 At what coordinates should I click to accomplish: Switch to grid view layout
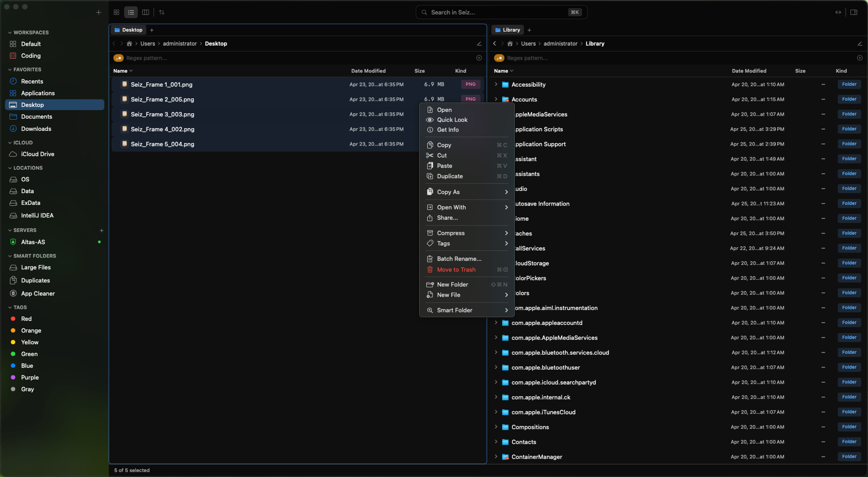pos(116,12)
